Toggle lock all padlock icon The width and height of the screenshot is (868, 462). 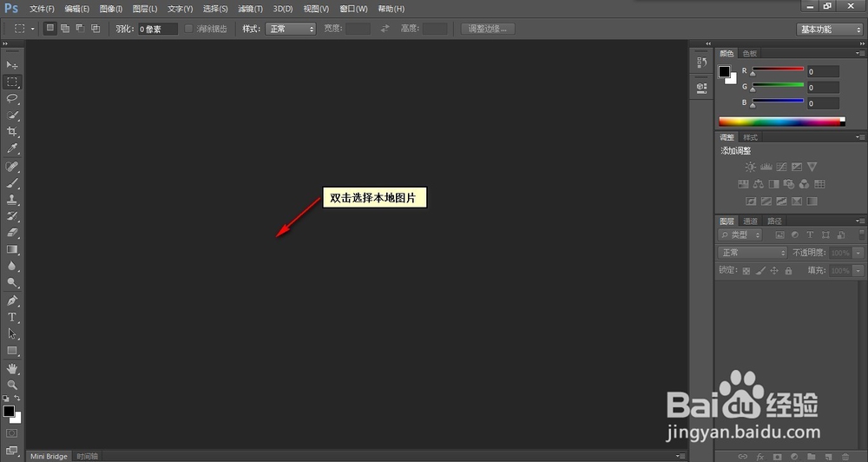tap(788, 271)
